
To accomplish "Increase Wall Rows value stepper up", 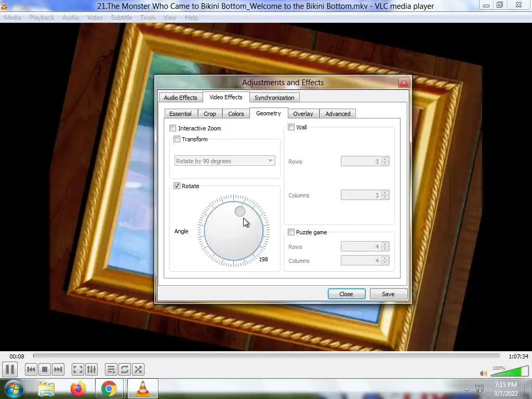I will coord(385,159).
